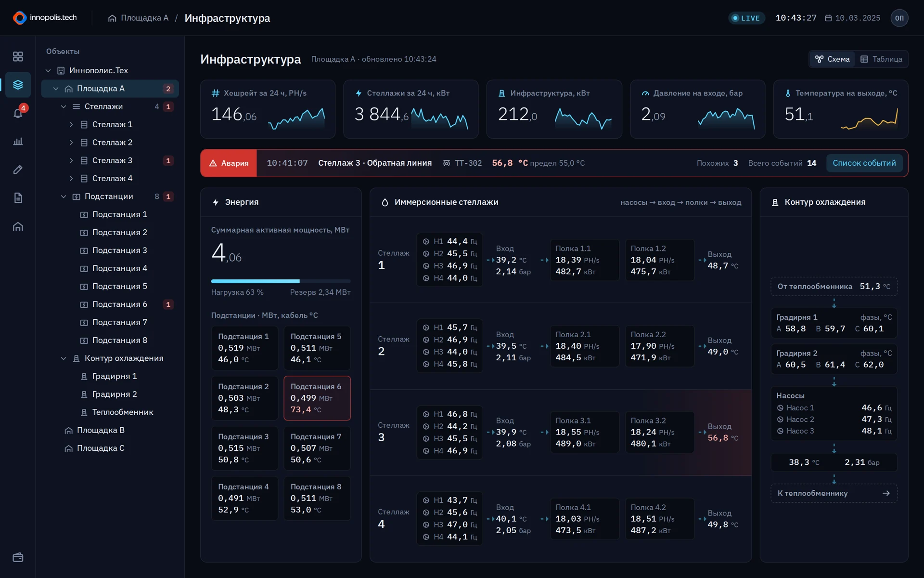Open the layers objects icon in sidebar

[18, 85]
